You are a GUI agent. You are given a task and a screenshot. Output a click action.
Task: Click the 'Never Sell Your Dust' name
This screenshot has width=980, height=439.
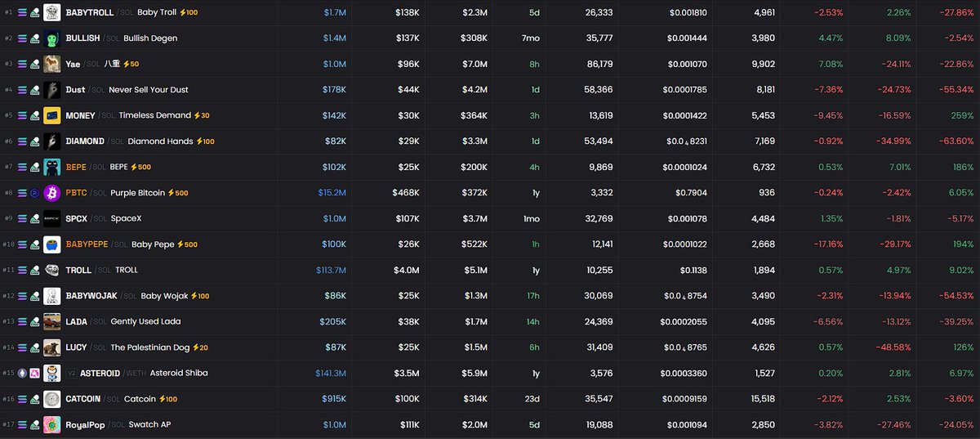point(149,90)
